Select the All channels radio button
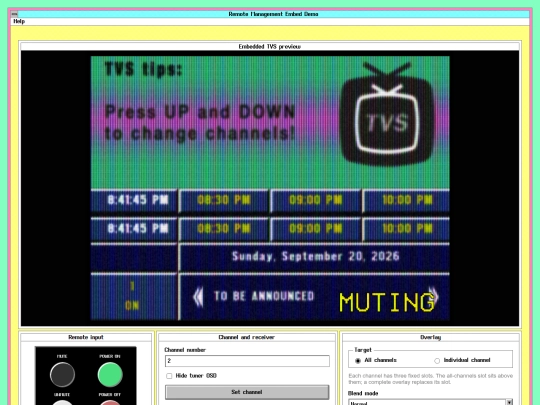The height and width of the screenshot is (405, 540). point(358,361)
